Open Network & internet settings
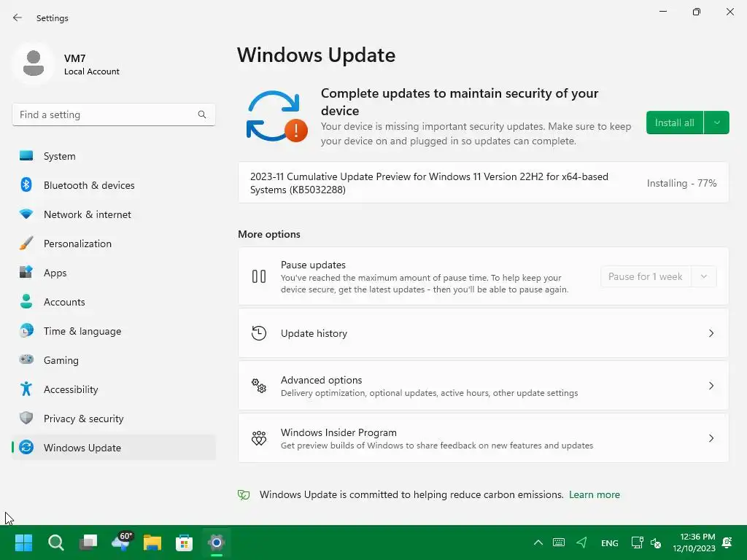The height and width of the screenshot is (560, 747). click(114, 214)
